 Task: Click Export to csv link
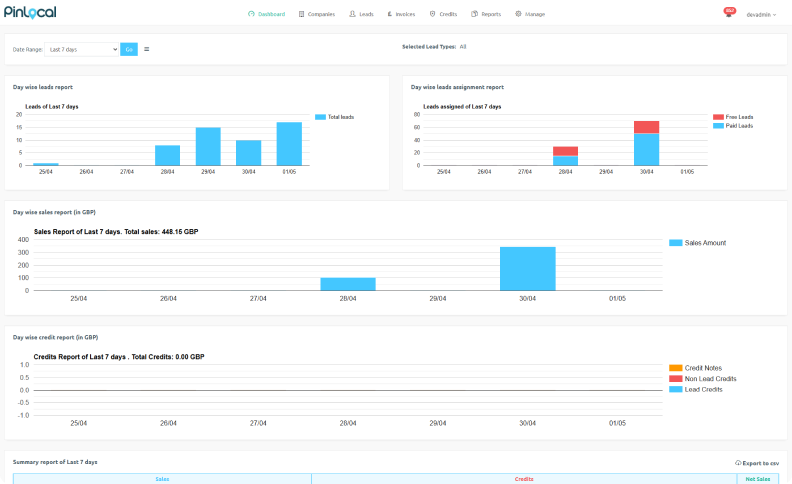(756, 463)
